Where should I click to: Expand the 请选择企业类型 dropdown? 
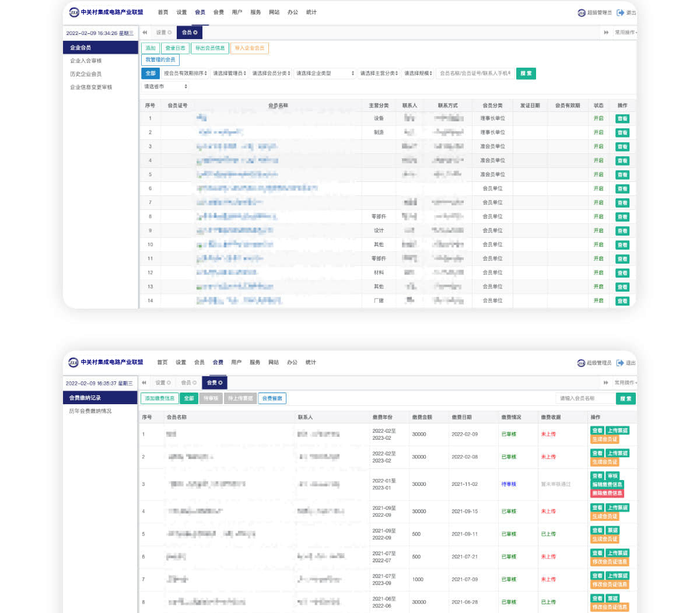325,73
